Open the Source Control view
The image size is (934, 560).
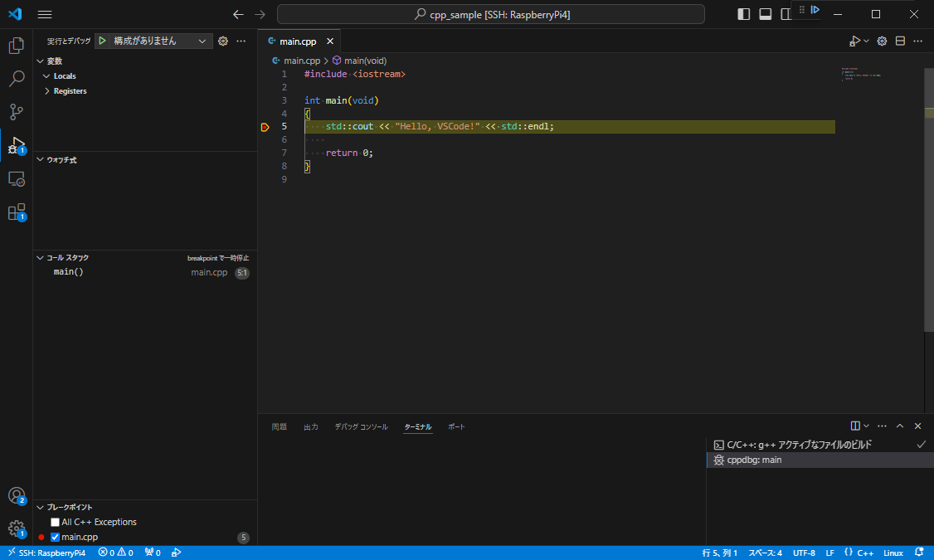pos(16,112)
